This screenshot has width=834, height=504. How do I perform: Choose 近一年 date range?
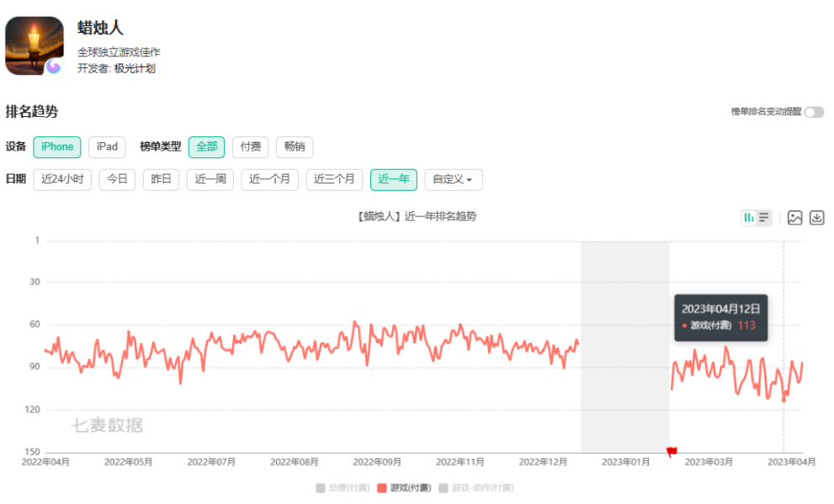coord(394,180)
